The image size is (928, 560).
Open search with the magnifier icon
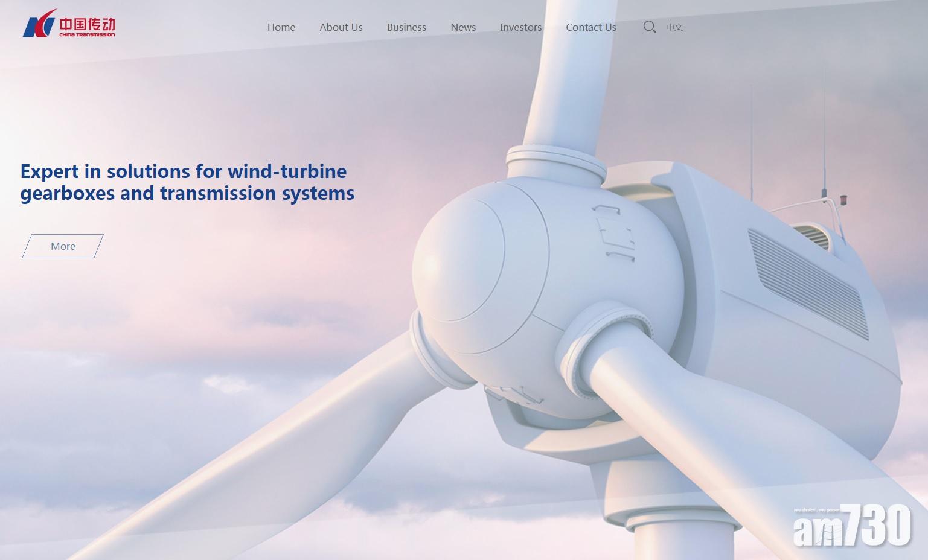(649, 27)
